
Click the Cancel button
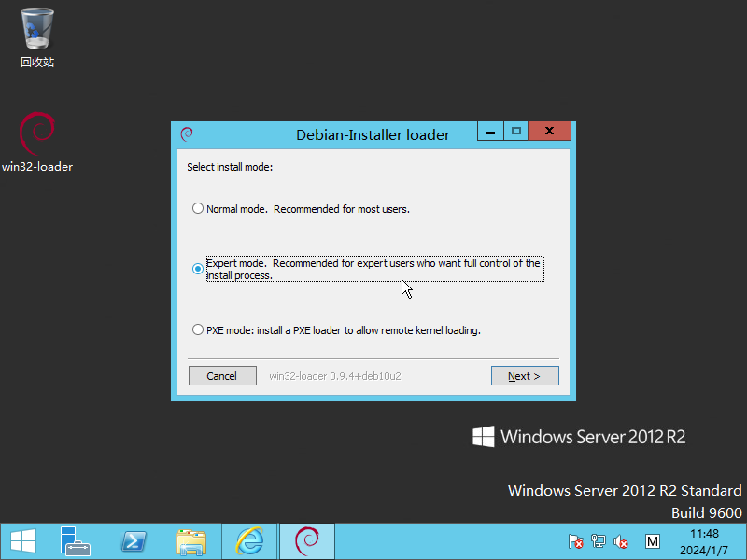coord(222,376)
